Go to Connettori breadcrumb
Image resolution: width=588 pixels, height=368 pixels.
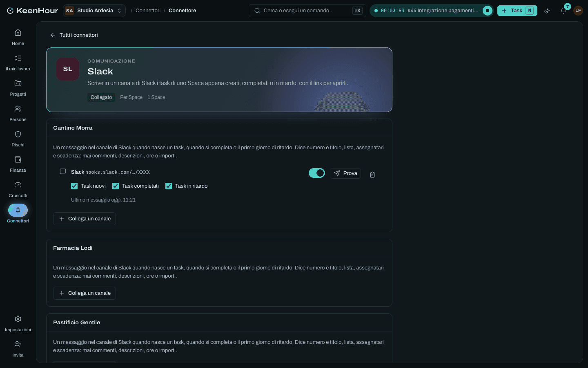[148, 11]
